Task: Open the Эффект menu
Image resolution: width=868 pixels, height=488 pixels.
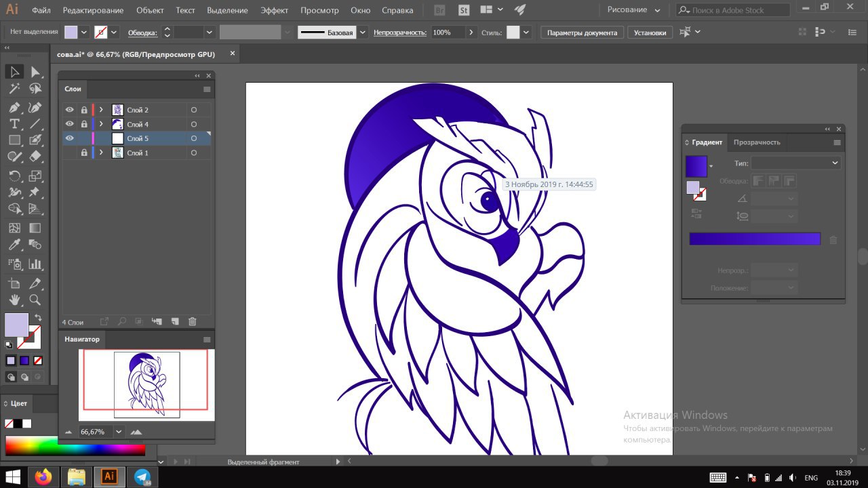Action: pos(274,10)
